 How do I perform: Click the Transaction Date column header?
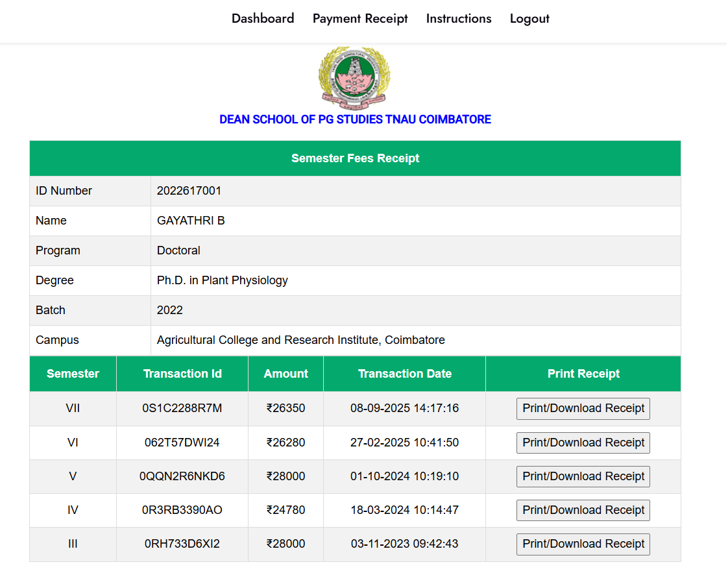coord(404,374)
